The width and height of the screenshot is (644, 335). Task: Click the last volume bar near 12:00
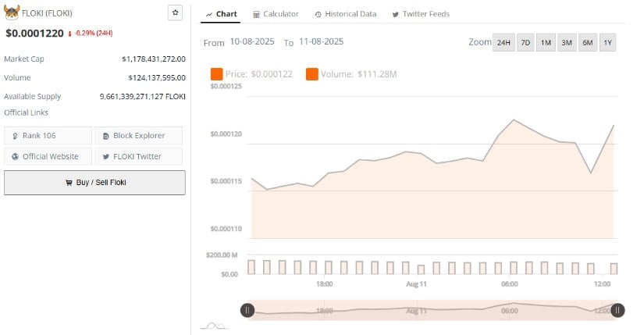(614, 269)
